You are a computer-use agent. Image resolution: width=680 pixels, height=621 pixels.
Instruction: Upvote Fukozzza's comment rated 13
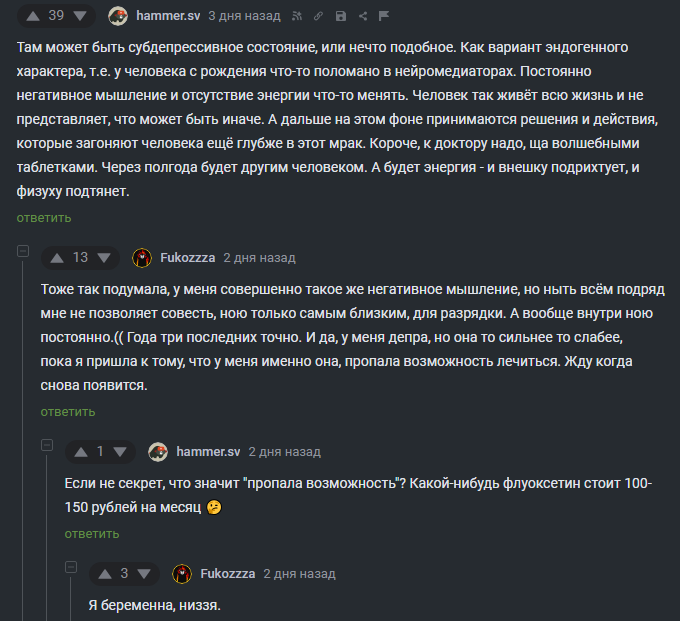(x=56, y=258)
